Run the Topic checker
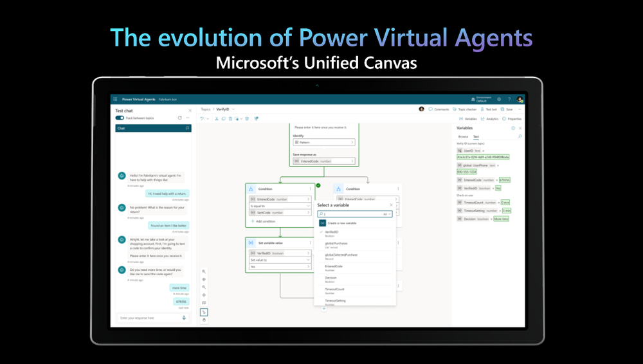The height and width of the screenshot is (364, 643). coord(465,109)
